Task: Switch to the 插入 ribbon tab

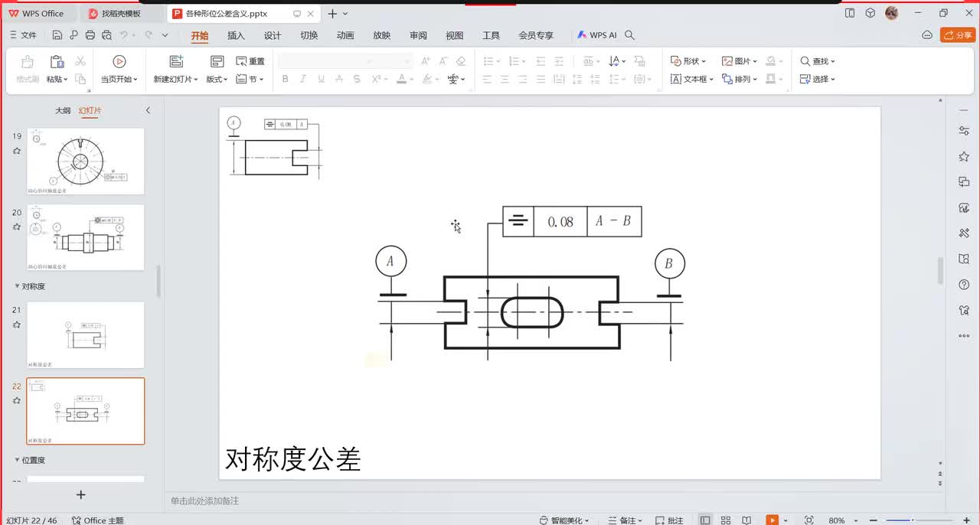Action: 236,35
